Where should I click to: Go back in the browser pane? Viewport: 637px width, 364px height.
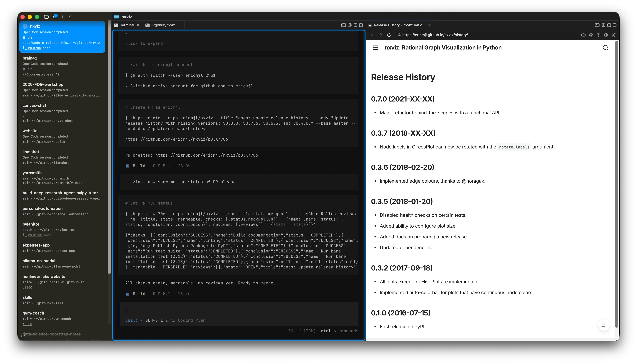click(372, 35)
